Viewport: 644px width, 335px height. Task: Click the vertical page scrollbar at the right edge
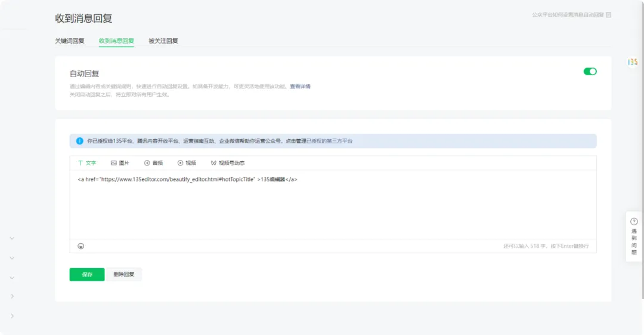642,150
